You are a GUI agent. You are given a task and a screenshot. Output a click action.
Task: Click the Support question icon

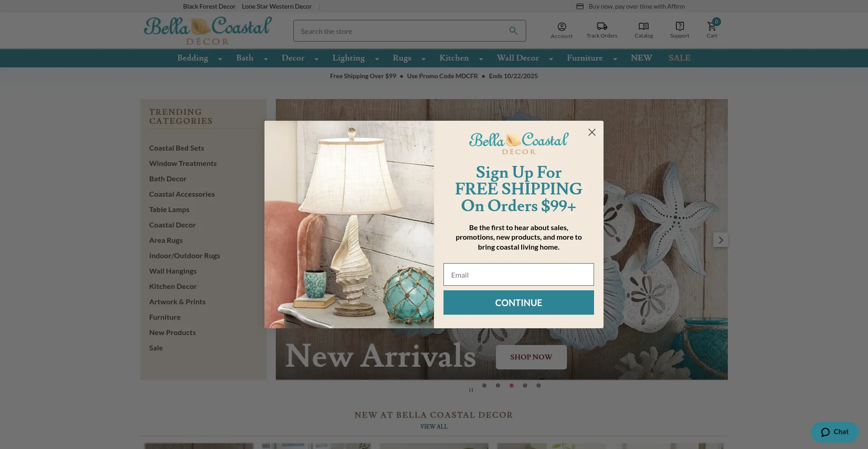(x=679, y=26)
